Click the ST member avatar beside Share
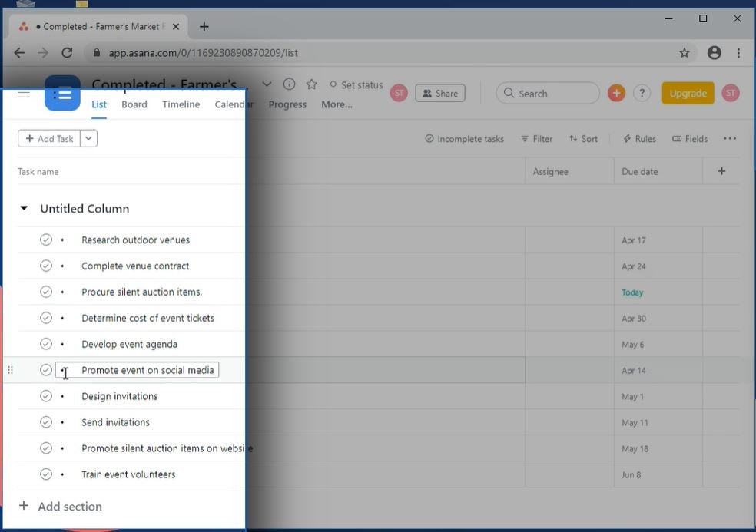Screen dimensions: 756x532 click(399, 93)
